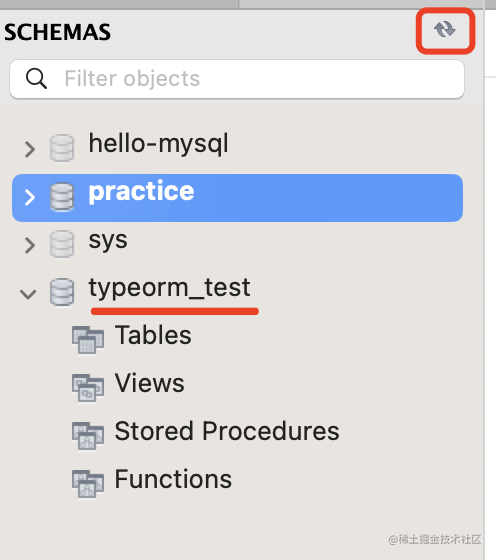496x560 pixels.
Task: Expand the sys schema
Action: pos(30,245)
